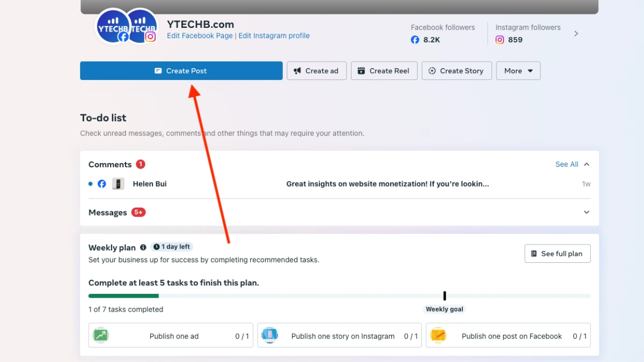The height and width of the screenshot is (362, 644).
Task: Open Helen Bui's comment row
Action: click(x=339, y=184)
